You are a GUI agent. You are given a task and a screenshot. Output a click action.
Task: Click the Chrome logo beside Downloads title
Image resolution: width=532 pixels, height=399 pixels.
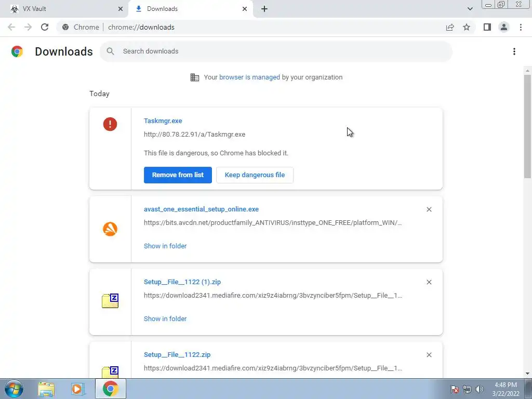17,51
